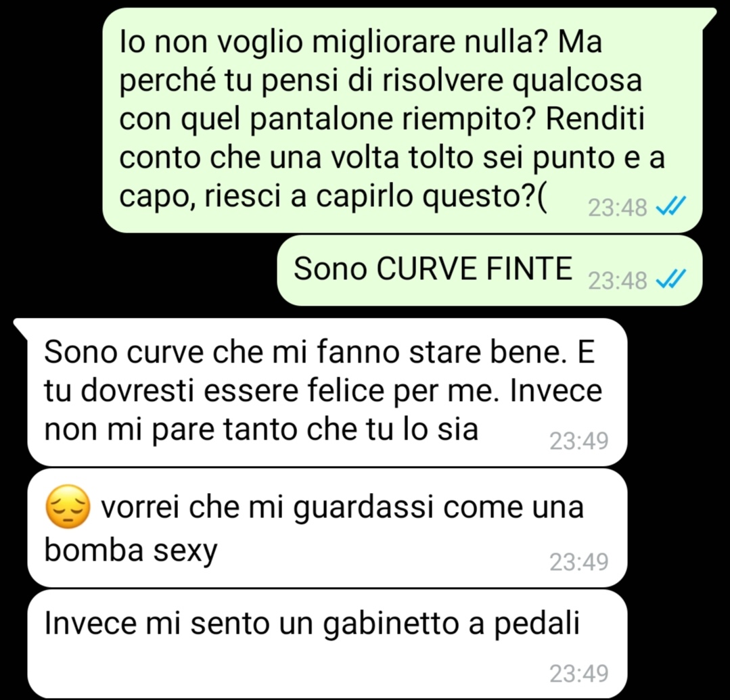Select the 'Invece mi sento un gabinetto a pedali' bubble

(x=327, y=643)
